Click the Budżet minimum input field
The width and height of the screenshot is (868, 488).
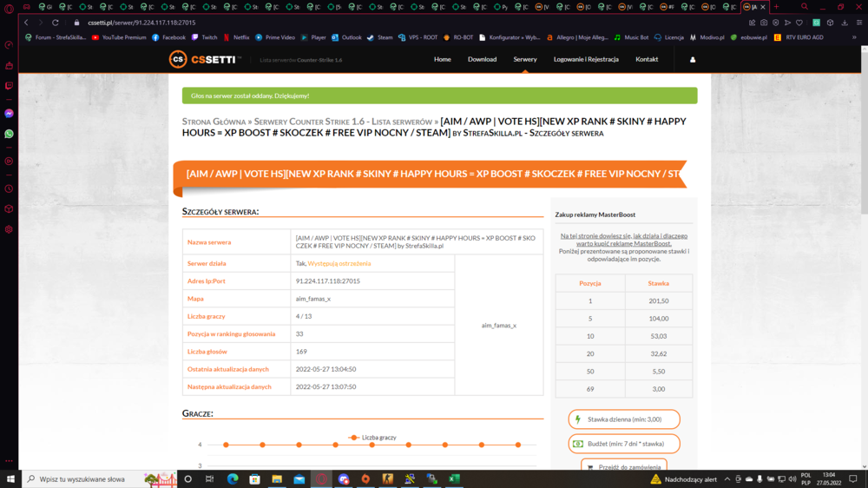pos(624,444)
